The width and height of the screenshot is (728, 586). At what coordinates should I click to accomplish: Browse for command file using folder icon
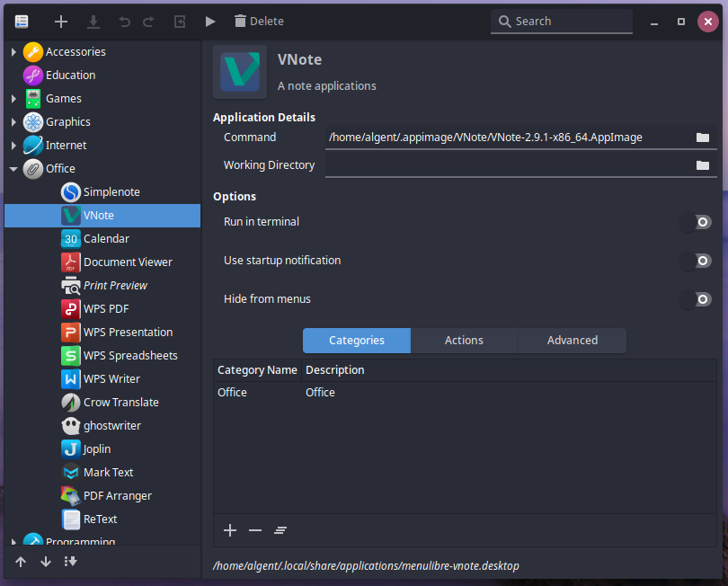703,138
